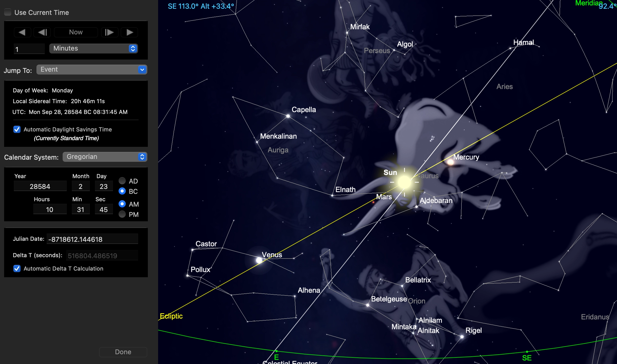This screenshot has height=364, width=617.
Task: Expand the Gregorian calendar system menu
Action: (x=105, y=157)
